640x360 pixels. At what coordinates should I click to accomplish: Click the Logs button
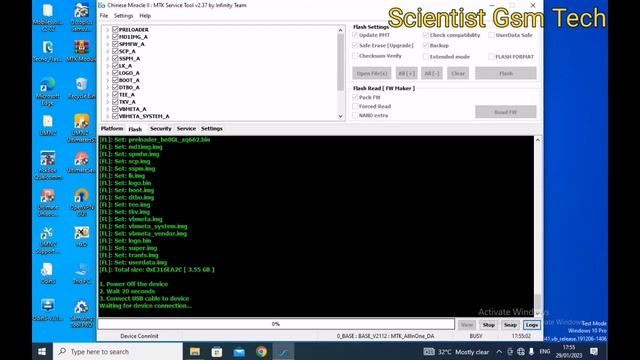(x=532, y=325)
